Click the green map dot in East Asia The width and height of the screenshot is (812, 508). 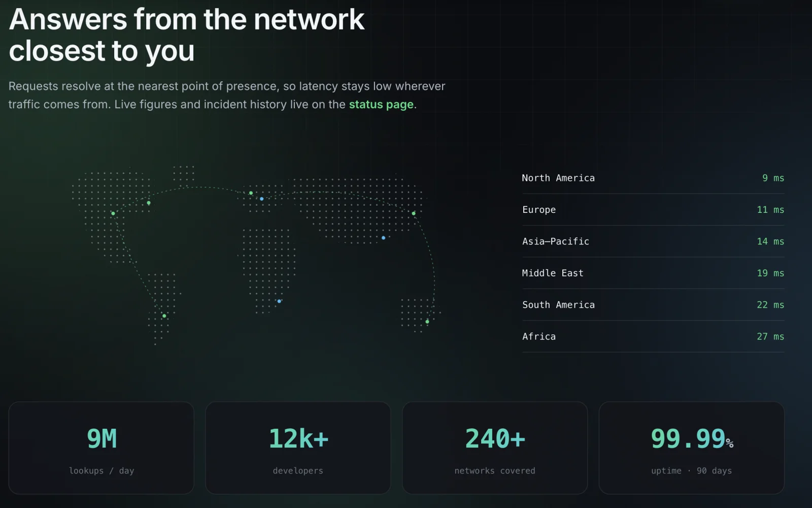[x=414, y=213]
